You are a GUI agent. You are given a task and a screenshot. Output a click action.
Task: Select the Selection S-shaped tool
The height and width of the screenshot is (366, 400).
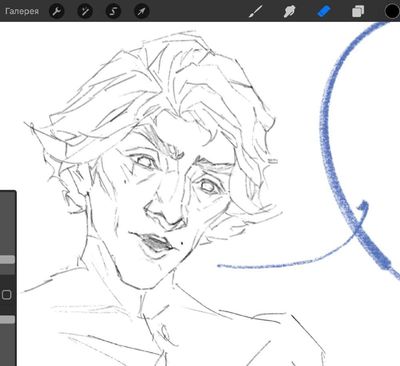tap(113, 11)
